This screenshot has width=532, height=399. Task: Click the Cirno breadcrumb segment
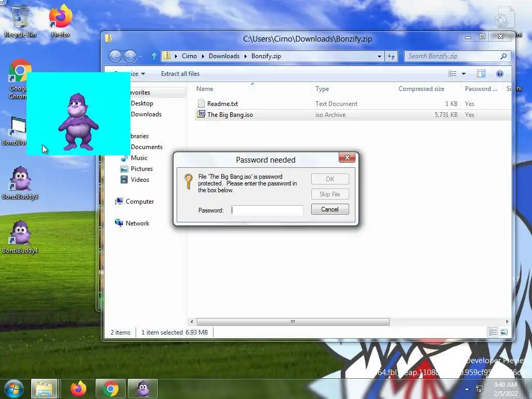pos(189,56)
